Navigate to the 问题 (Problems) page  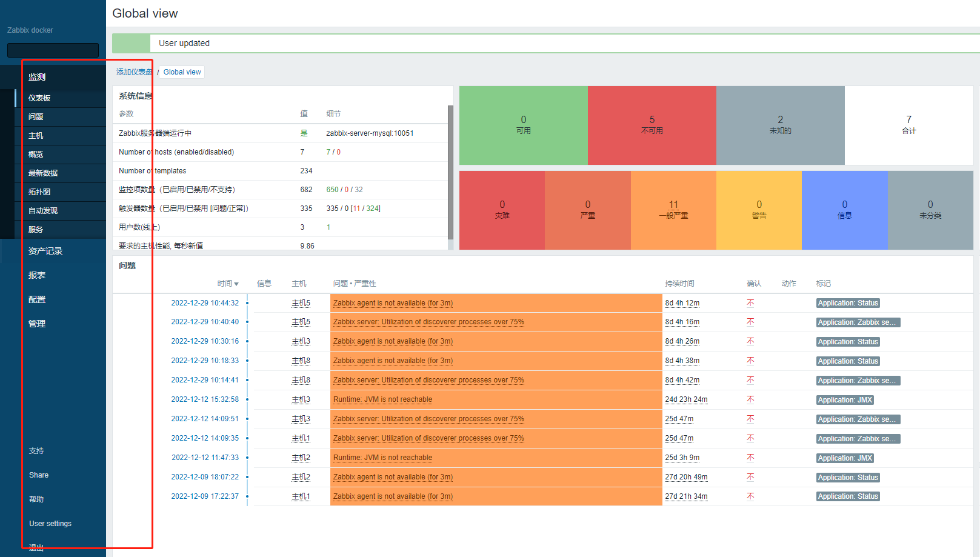click(x=35, y=116)
